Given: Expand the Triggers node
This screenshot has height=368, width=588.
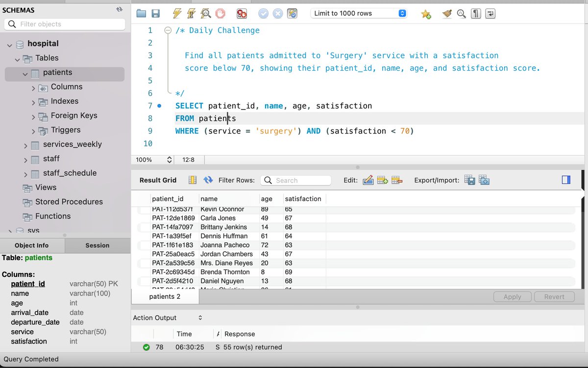Looking at the screenshot, I should click(x=33, y=131).
